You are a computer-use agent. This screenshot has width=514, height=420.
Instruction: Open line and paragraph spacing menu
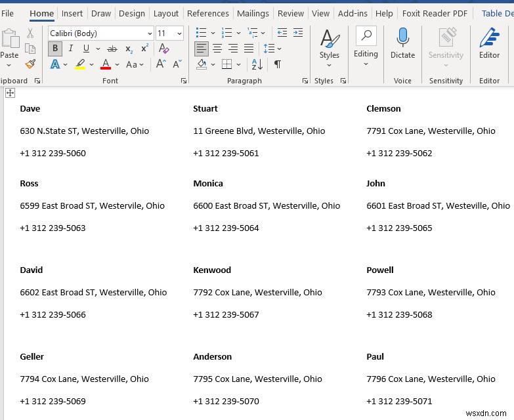pyautogui.click(x=272, y=49)
